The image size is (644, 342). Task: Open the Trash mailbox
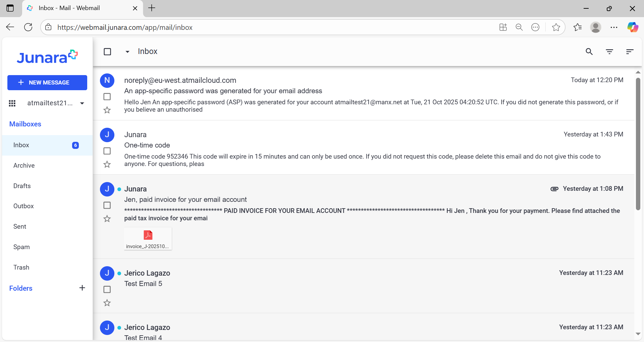point(47,268)
